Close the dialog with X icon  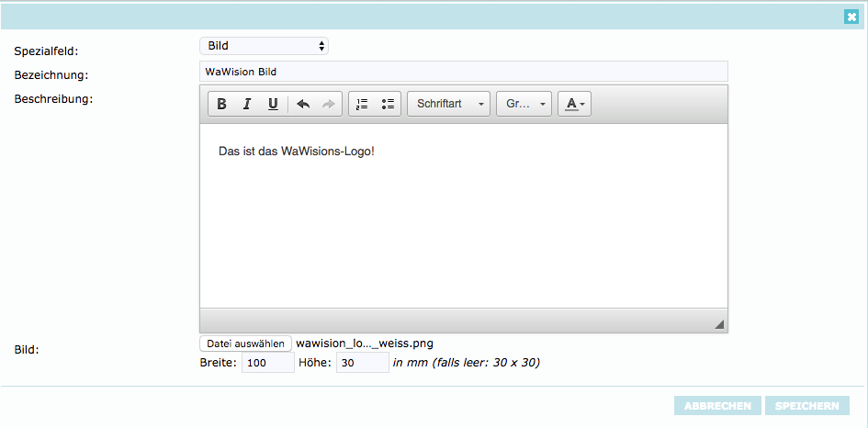click(x=851, y=17)
